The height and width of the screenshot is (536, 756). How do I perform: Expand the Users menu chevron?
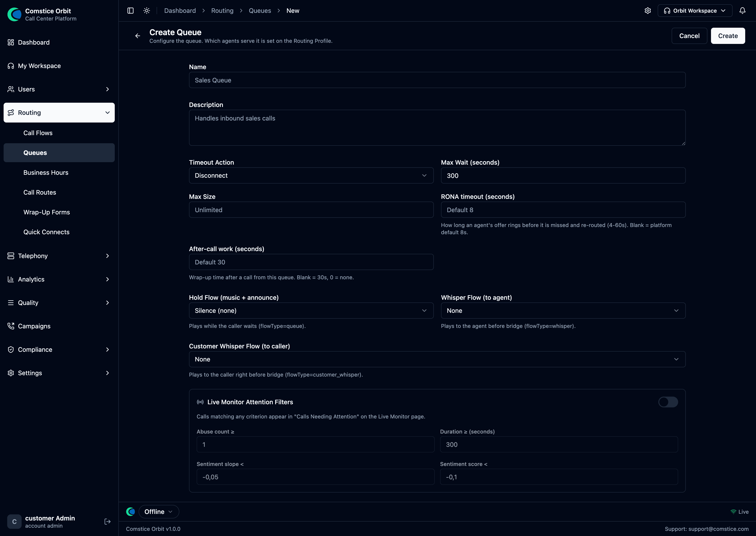coord(108,89)
